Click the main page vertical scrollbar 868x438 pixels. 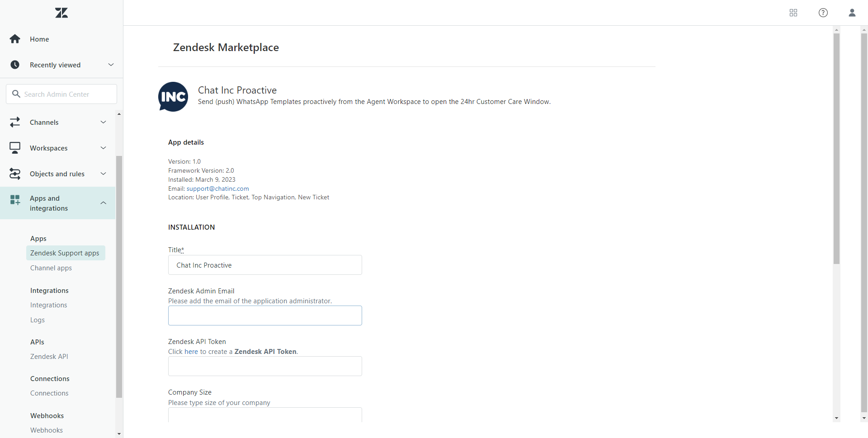pyautogui.click(x=836, y=149)
